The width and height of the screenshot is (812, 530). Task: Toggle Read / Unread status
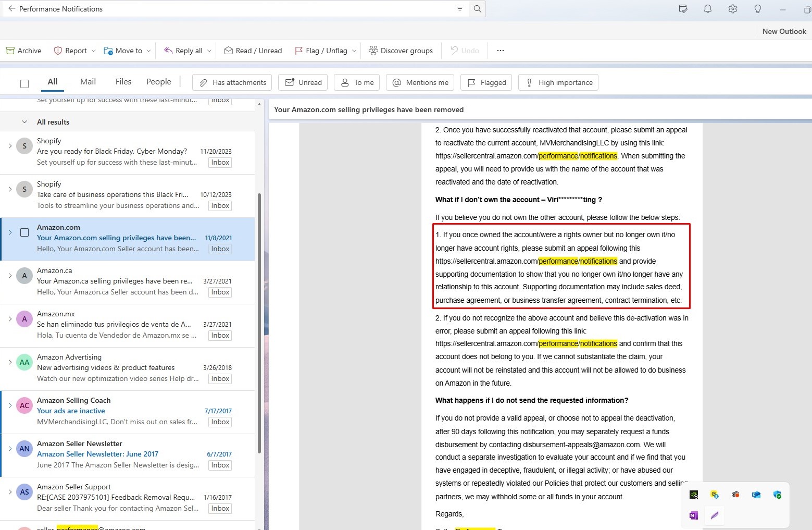[253, 51]
